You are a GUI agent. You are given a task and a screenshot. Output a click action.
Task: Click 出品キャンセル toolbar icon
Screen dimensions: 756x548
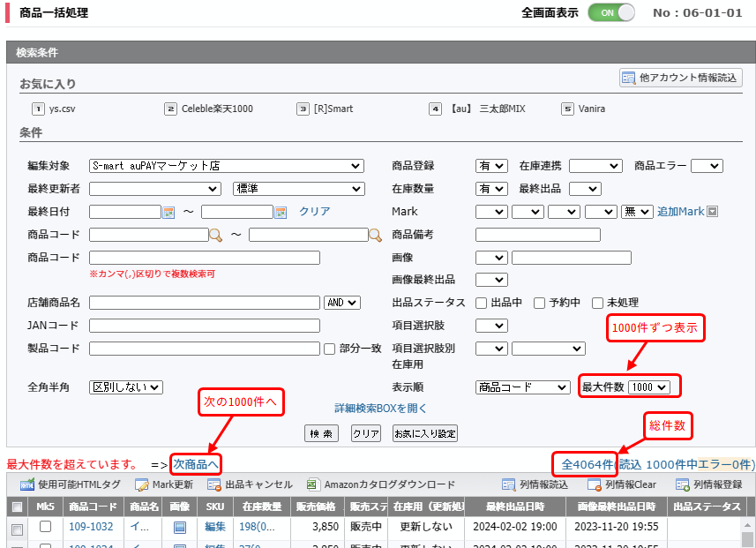214,484
